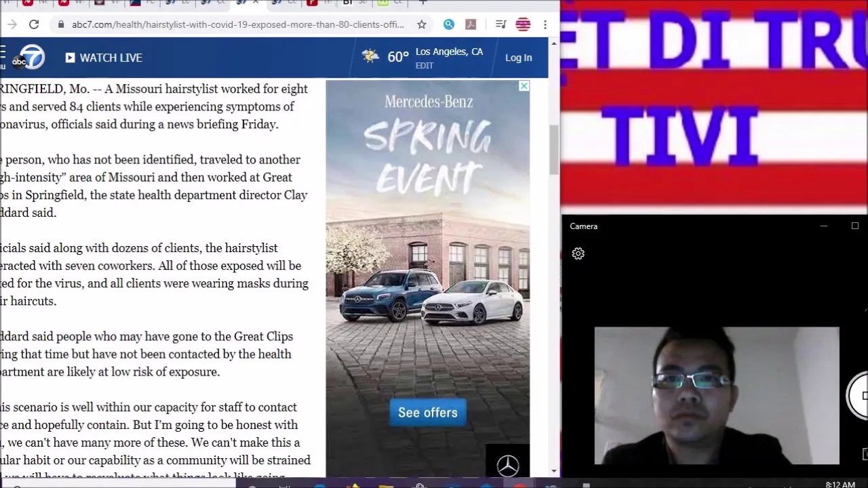868x488 pixels.
Task: Open a new browser tab
Action: pos(423,3)
